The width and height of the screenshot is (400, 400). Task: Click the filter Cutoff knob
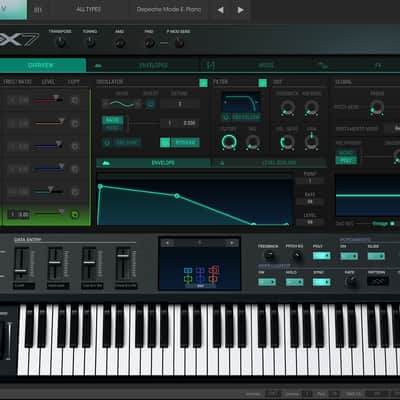tap(229, 142)
